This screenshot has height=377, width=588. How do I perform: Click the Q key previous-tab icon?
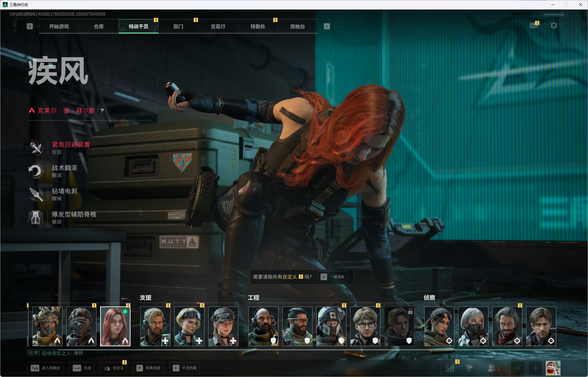30,26
